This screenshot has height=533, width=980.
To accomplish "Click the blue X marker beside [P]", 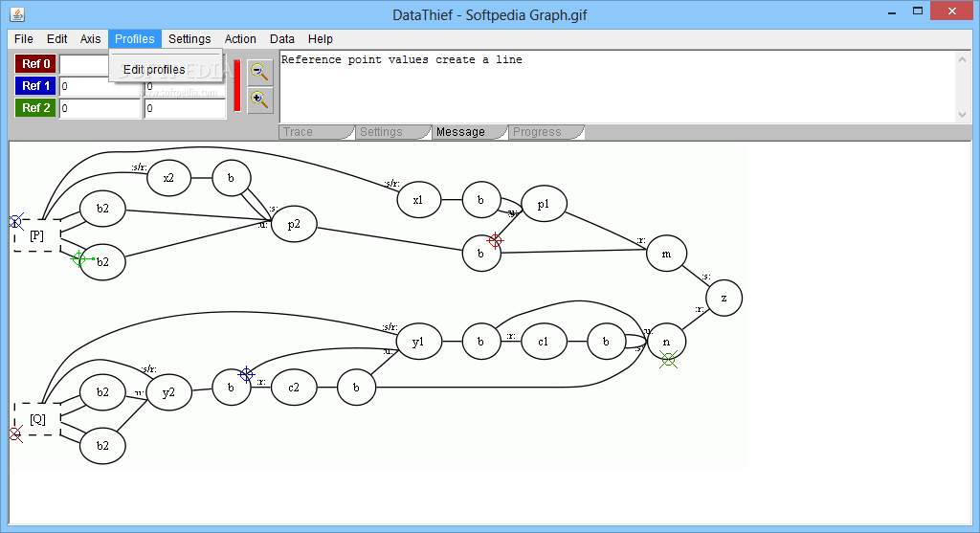I will pyautogui.click(x=15, y=221).
